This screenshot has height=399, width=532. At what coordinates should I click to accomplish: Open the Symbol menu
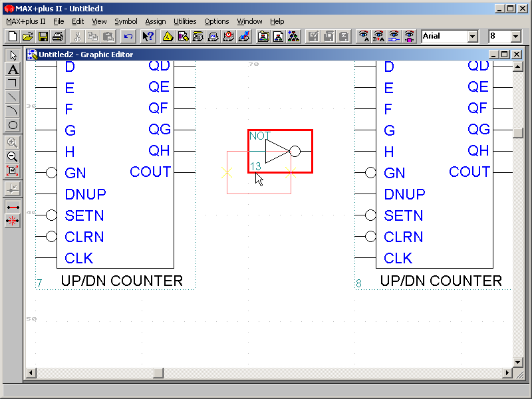(126, 21)
